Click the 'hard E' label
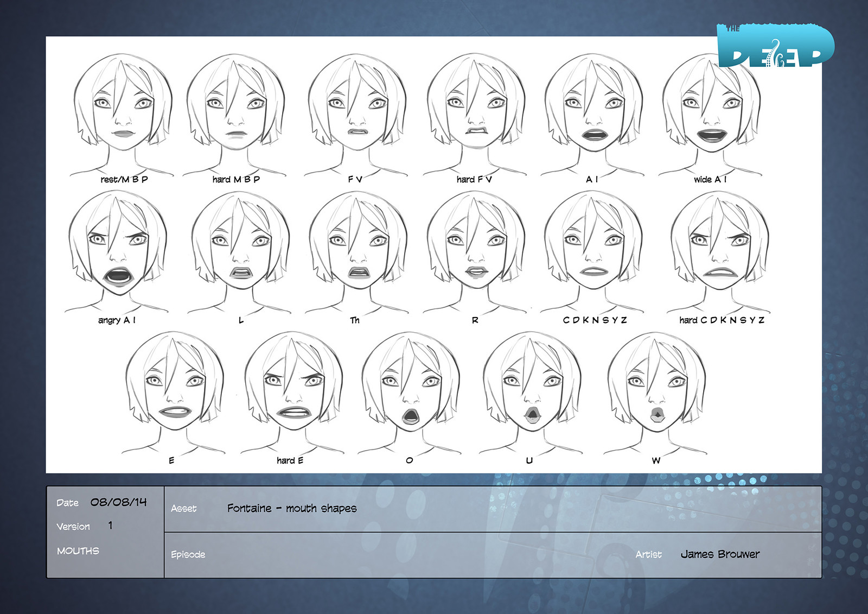Image resolution: width=868 pixels, height=614 pixels. (290, 460)
